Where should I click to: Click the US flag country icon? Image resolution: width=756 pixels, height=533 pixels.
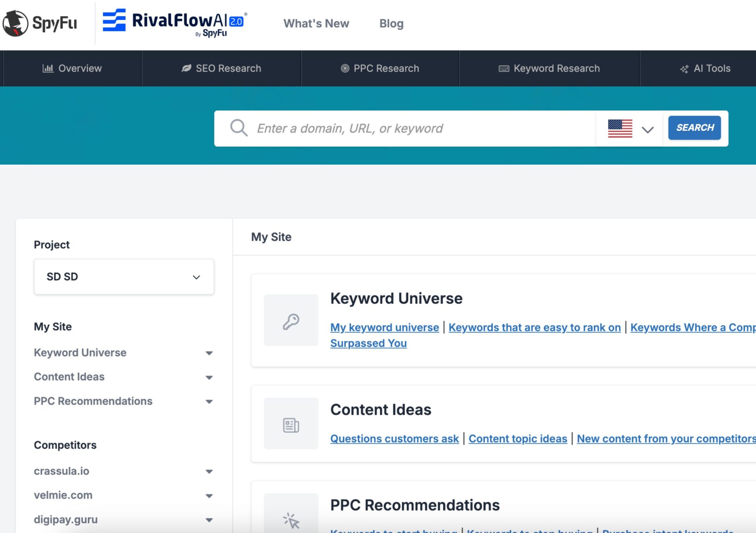[x=620, y=128]
